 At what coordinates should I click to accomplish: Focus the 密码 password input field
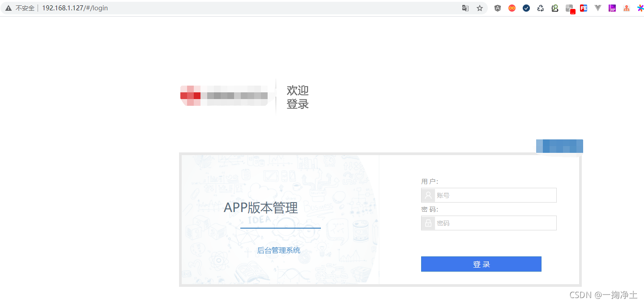click(x=489, y=223)
